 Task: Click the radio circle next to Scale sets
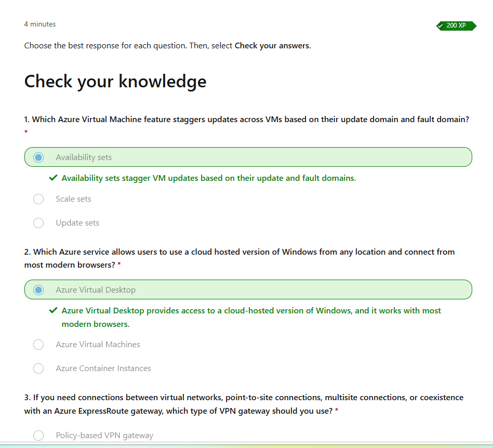38,199
